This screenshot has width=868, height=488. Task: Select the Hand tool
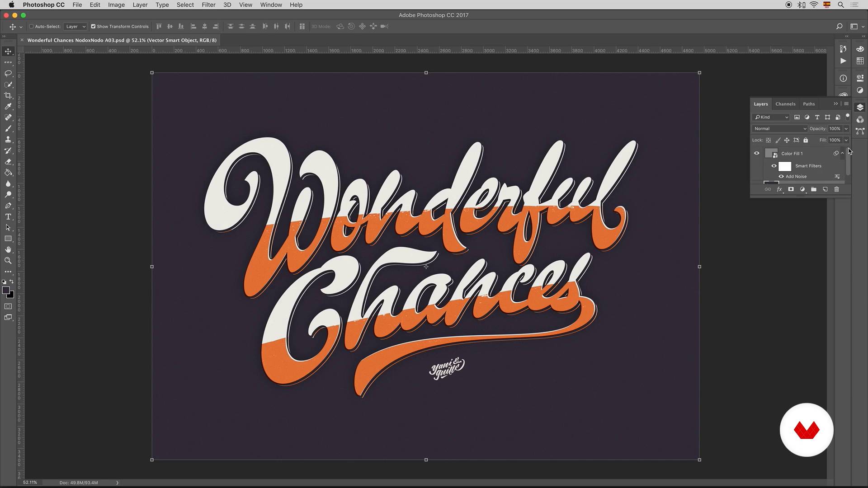(8, 250)
